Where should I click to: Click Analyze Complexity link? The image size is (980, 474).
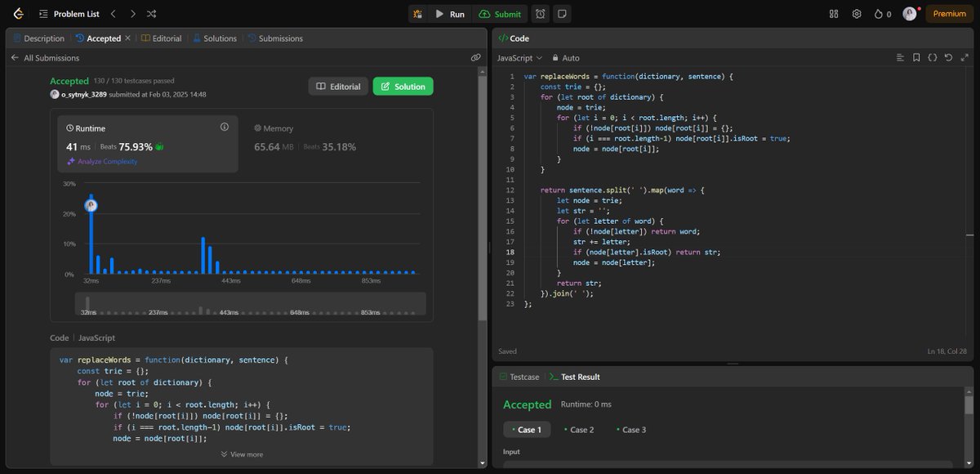(102, 161)
